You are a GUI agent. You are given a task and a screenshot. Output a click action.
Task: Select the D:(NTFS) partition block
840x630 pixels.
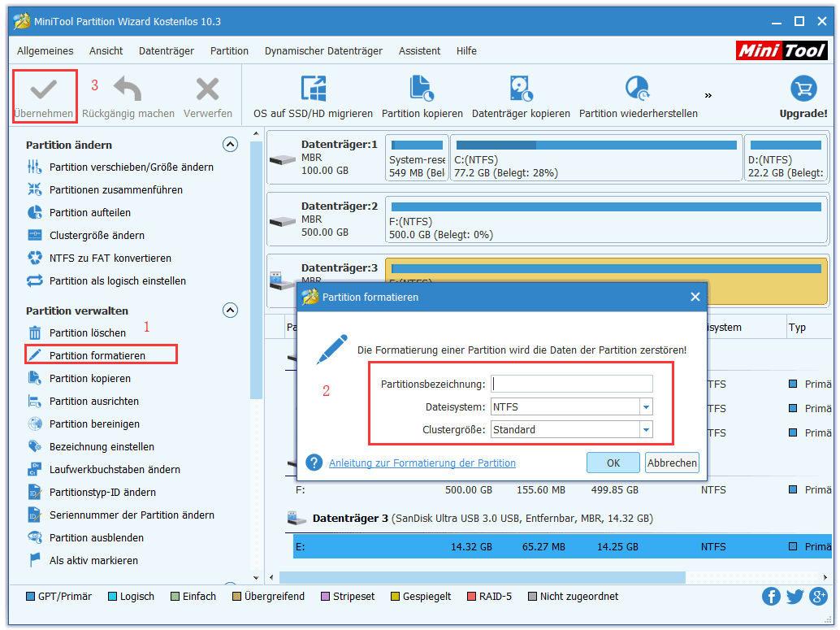pyautogui.click(x=786, y=158)
